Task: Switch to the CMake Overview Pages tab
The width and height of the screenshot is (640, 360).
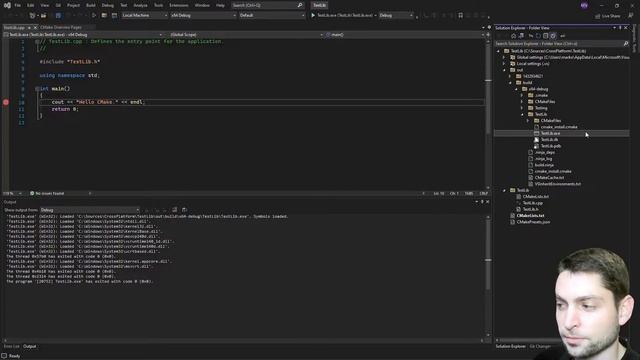Action: tap(61, 27)
